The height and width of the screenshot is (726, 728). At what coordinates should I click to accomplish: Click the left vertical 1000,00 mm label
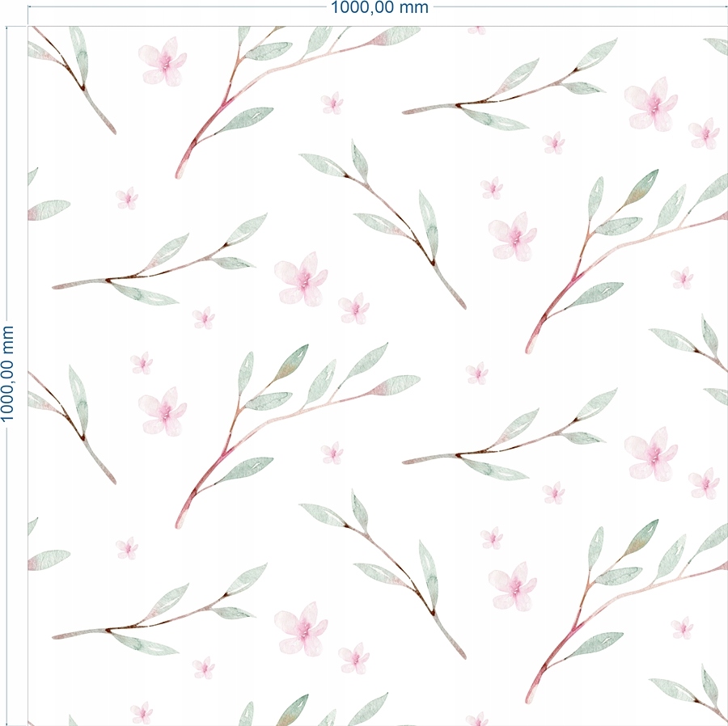point(7,374)
